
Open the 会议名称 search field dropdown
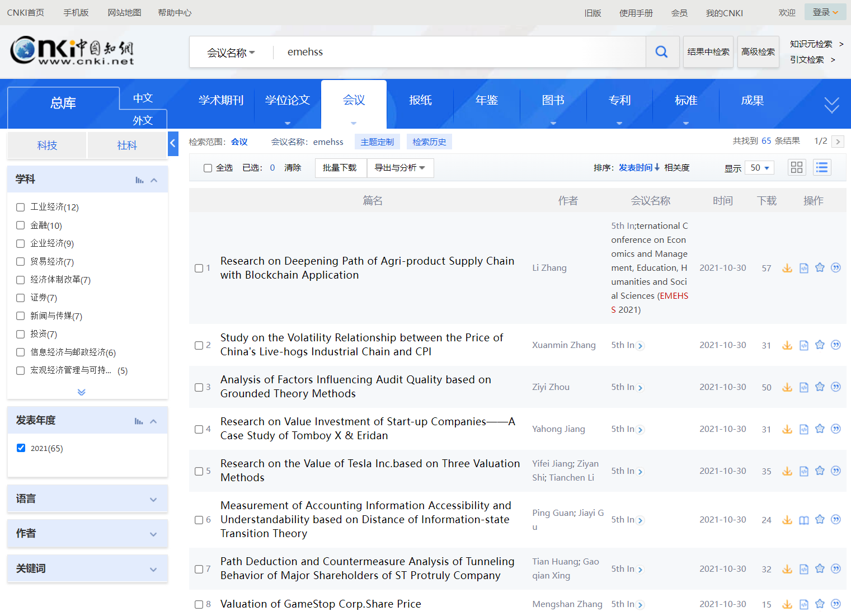[x=231, y=53]
